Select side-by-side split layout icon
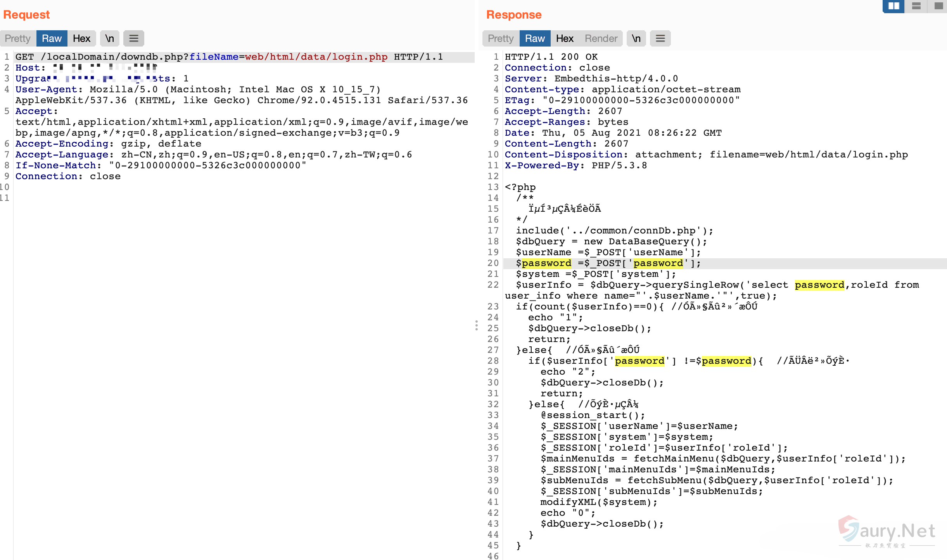Viewport: 947px width, 560px height. [x=893, y=6]
